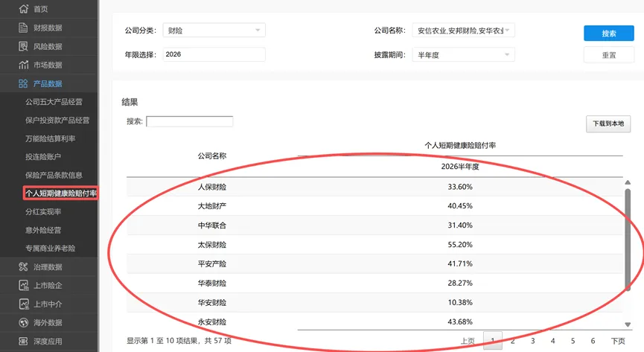Go to the 下页 pagination link
Viewport: 644px width, 352px height.
point(618,341)
